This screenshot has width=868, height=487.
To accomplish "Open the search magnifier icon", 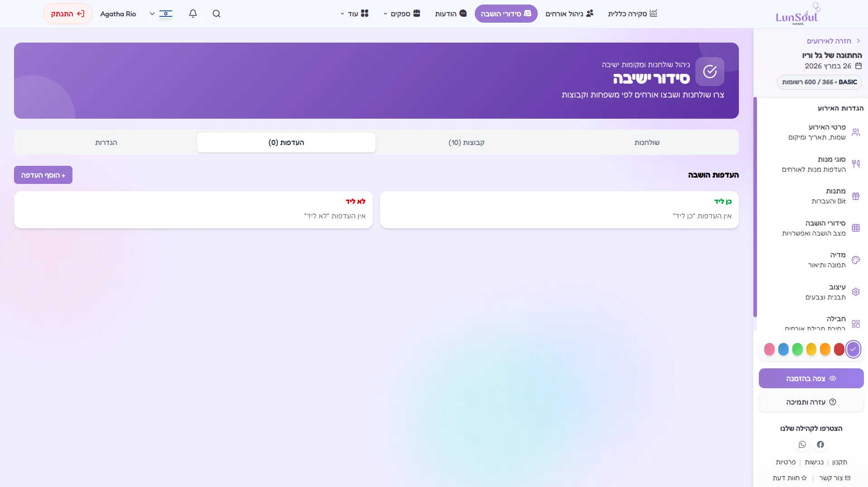I will (x=217, y=14).
